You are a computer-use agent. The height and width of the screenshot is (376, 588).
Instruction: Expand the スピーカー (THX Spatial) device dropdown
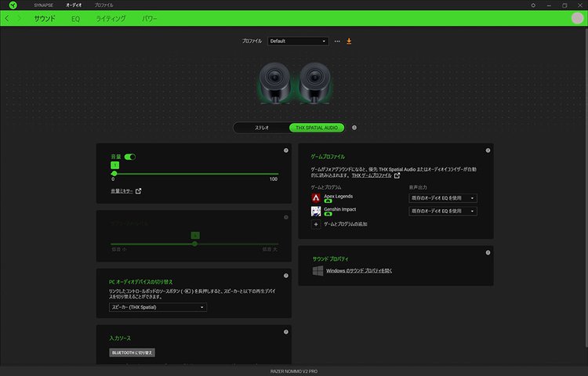158,307
